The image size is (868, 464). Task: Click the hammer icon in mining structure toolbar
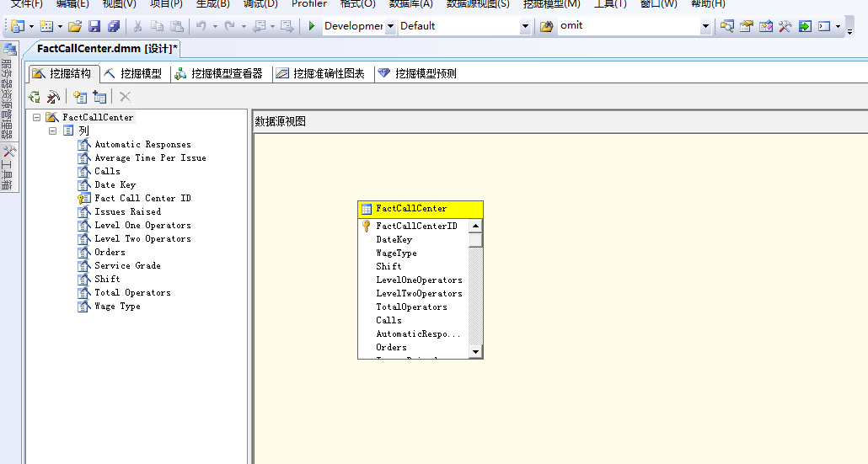(x=53, y=98)
